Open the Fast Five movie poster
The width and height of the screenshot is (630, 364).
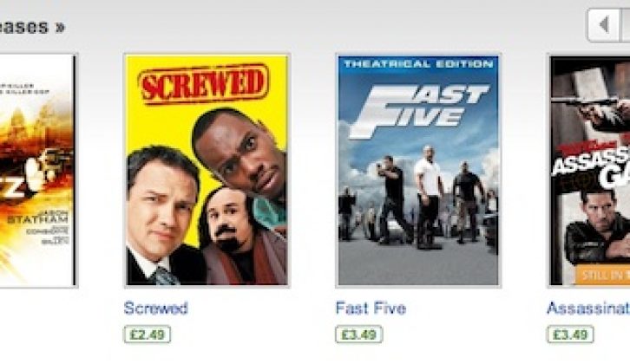[x=418, y=170]
